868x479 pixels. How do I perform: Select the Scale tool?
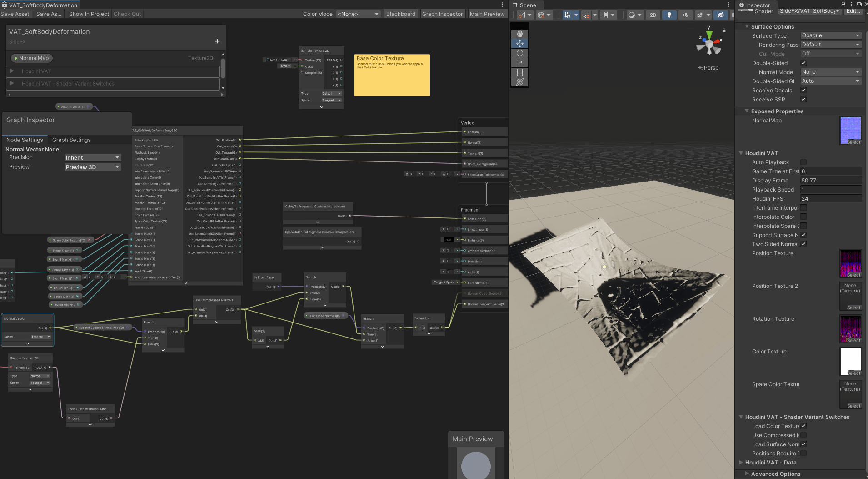pyautogui.click(x=520, y=63)
